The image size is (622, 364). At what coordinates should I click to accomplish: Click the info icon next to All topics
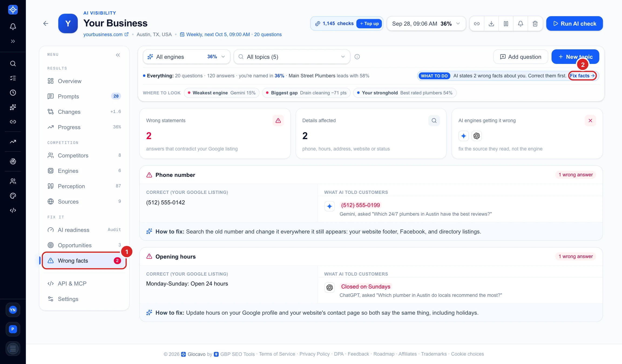357,57
